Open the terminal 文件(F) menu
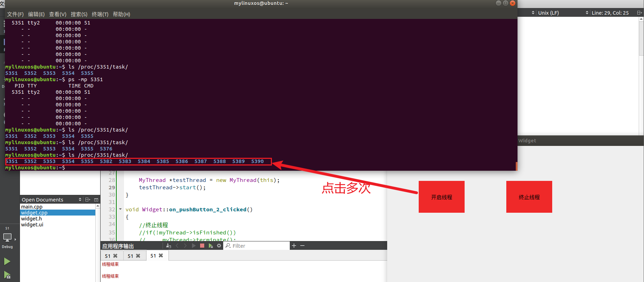This screenshot has width=644, height=282. (15, 14)
